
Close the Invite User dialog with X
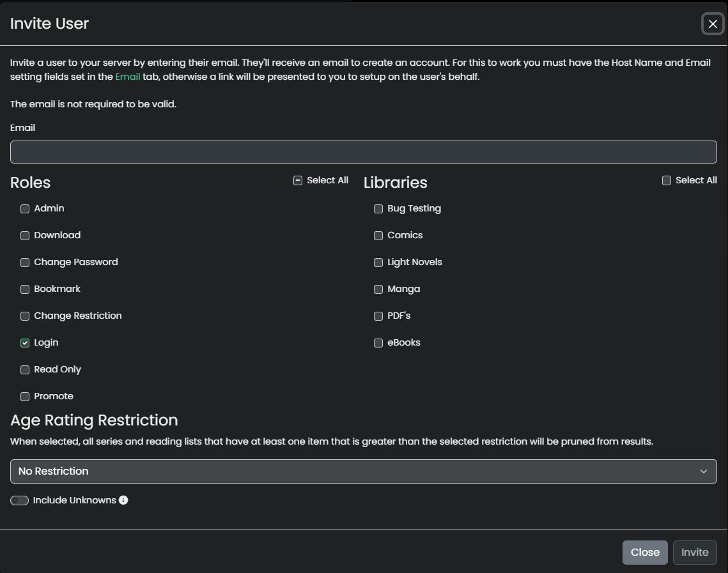pyautogui.click(x=713, y=24)
